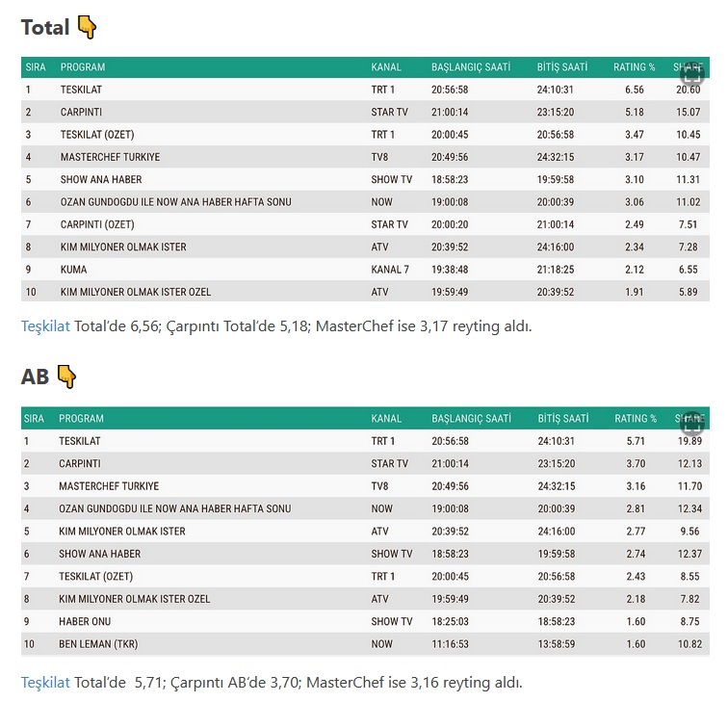Click BİTİŞ SAATİ header in Total table
The height and width of the screenshot is (702, 728).
pyautogui.click(x=562, y=67)
